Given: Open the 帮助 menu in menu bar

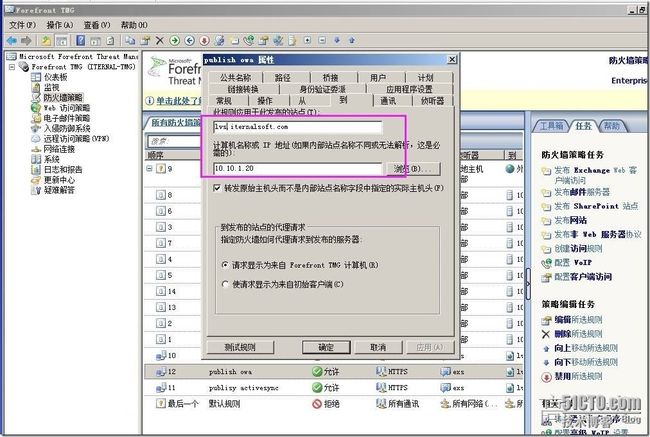Looking at the screenshot, I should (x=134, y=25).
